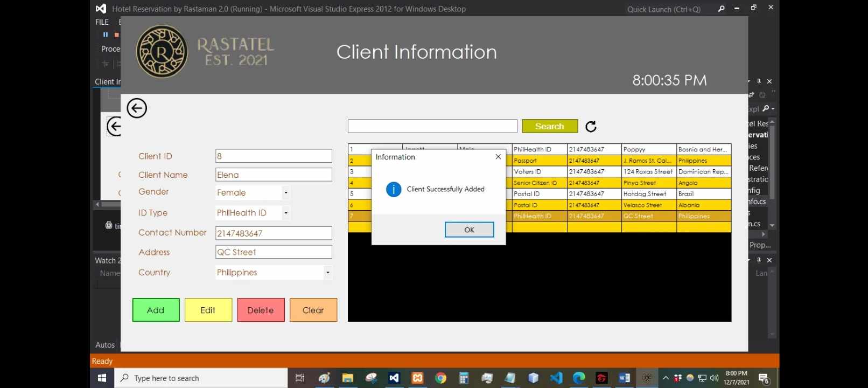Image resolution: width=868 pixels, height=388 pixels.
Task: Click Solution Explorer vertical scrollbar
Action: tap(772, 162)
